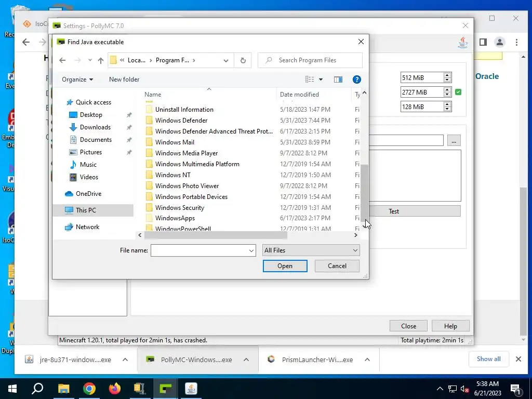Expand the address bar path dropdown
This screenshot has height=399, width=532.
pos(225,60)
